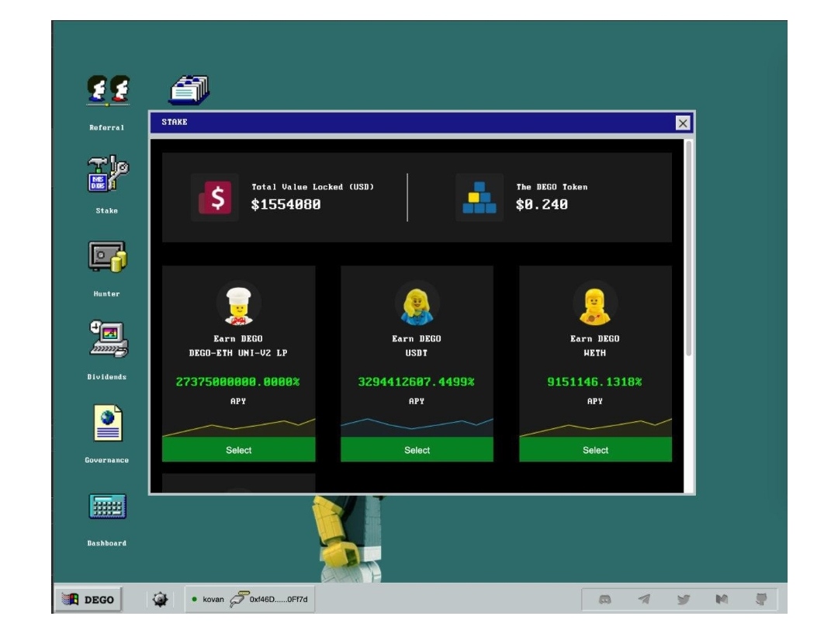Select the DEGO-ETH UNI-V2 LP pool
The height and width of the screenshot is (644, 838).
tap(238, 450)
